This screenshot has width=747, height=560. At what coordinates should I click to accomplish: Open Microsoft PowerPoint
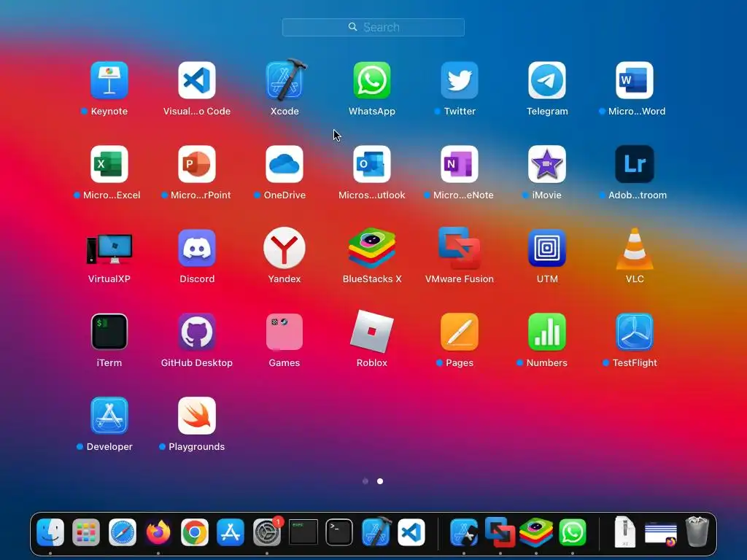pos(197,164)
